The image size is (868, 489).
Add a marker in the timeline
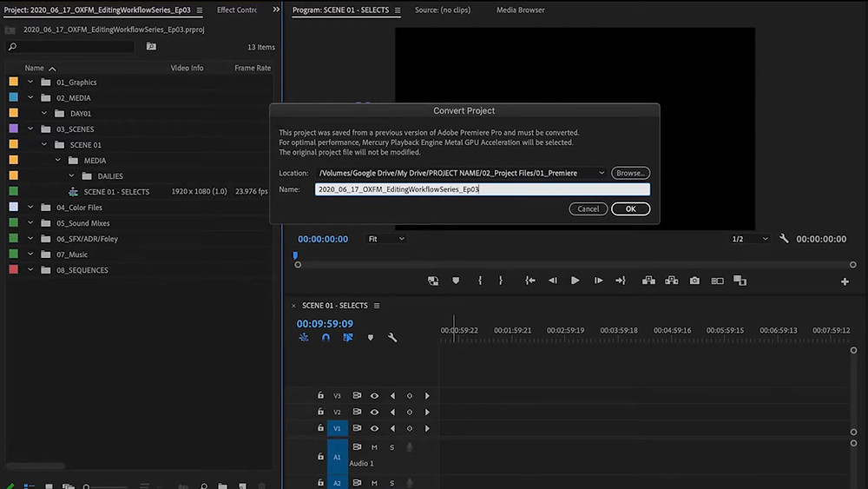coord(371,337)
